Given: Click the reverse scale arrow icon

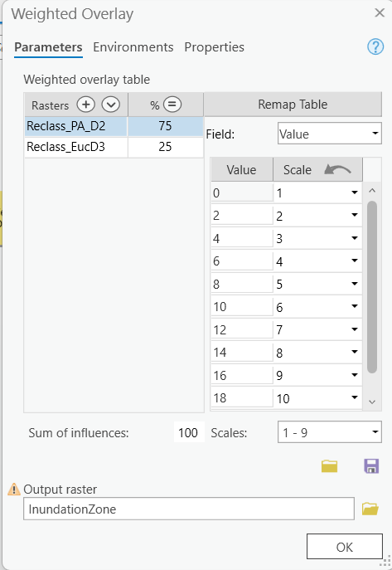Looking at the screenshot, I should 337,170.
